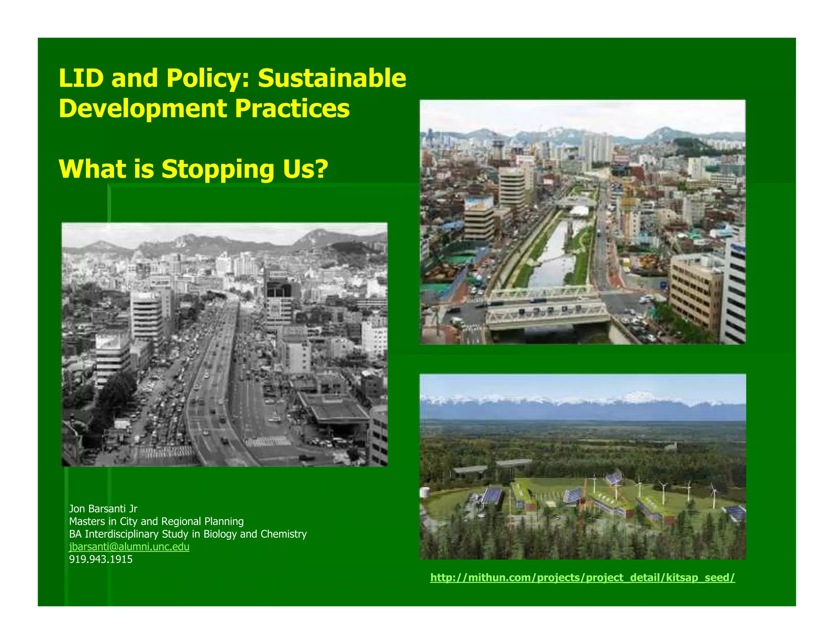Click the 'What is Stopping Us?' heading
Image resolution: width=834 pixels, height=644 pixels.
pyautogui.click(x=193, y=169)
